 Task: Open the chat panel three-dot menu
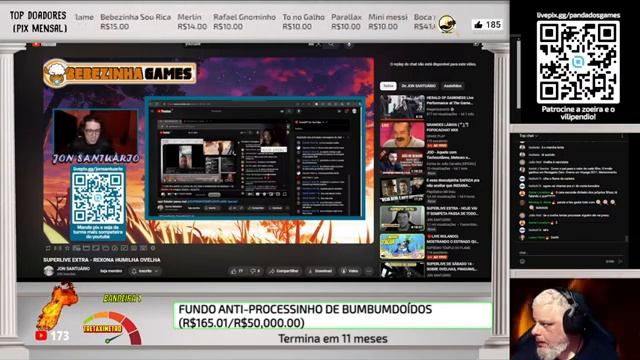(x=622, y=136)
